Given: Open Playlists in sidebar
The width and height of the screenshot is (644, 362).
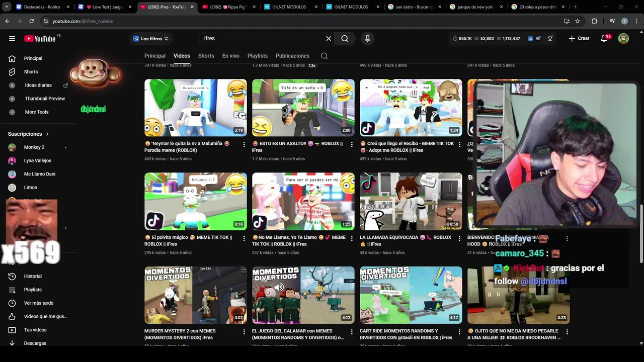Looking at the screenshot, I should click(33, 290).
